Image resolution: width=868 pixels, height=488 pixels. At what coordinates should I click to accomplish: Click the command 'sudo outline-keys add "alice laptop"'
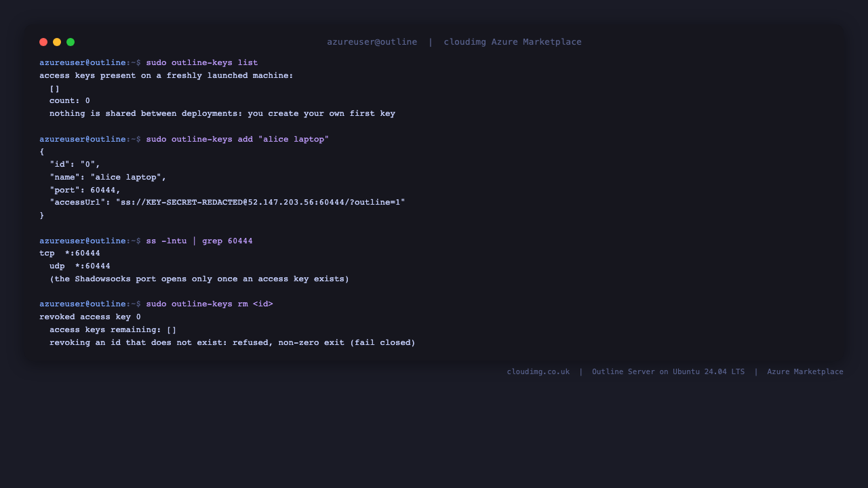(x=237, y=139)
